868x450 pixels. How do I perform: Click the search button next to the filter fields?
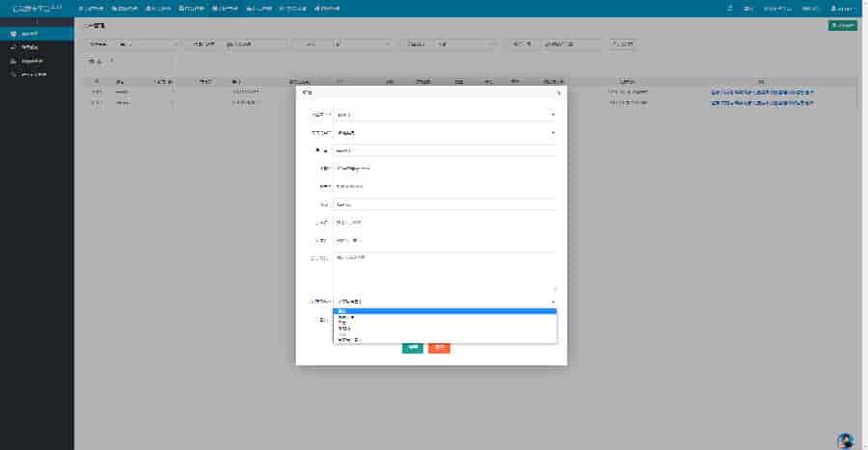click(623, 44)
